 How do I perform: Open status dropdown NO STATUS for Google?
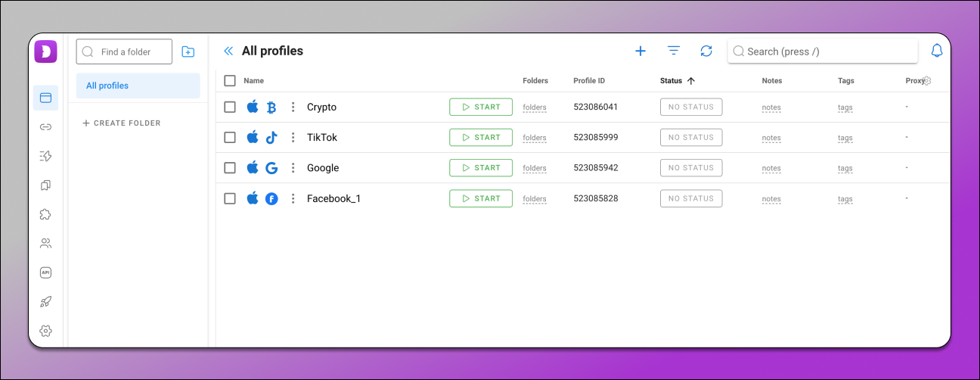tap(691, 167)
